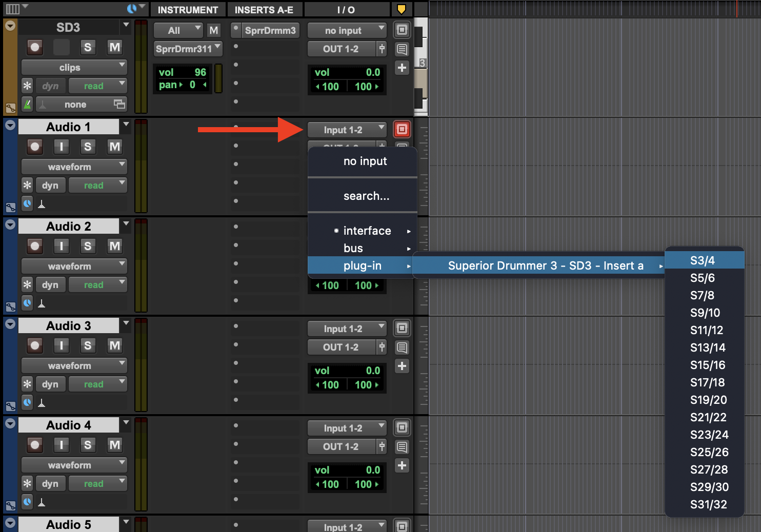Mute the Audio 3 track
The height and width of the screenshot is (532, 761).
click(x=114, y=345)
